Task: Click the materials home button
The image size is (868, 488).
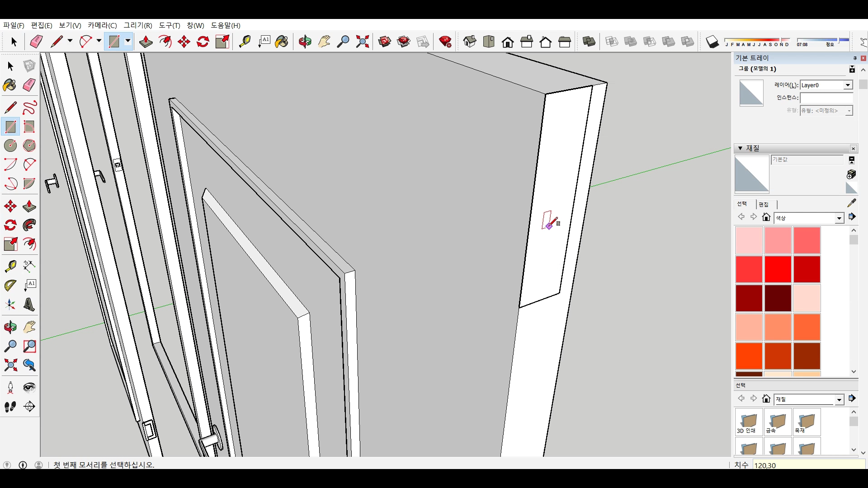Action: (x=766, y=217)
